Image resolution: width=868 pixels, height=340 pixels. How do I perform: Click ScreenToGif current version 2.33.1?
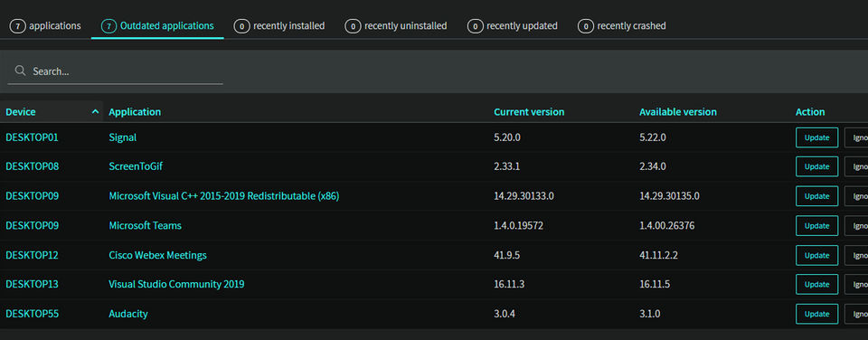pyautogui.click(x=506, y=166)
